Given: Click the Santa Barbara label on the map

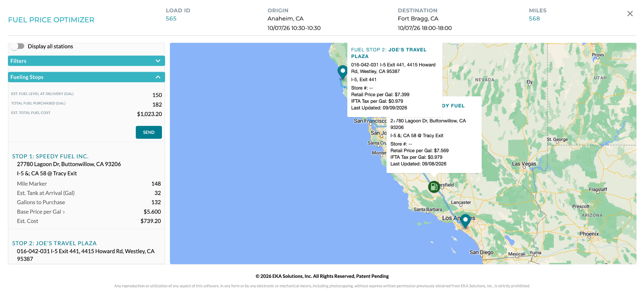Looking at the screenshot, I should (428, 209).
